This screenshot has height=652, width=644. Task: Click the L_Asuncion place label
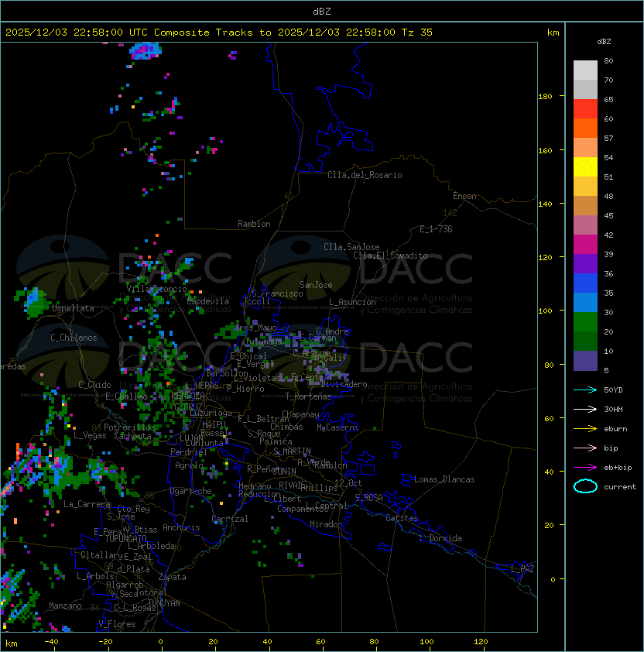point(352,302)
